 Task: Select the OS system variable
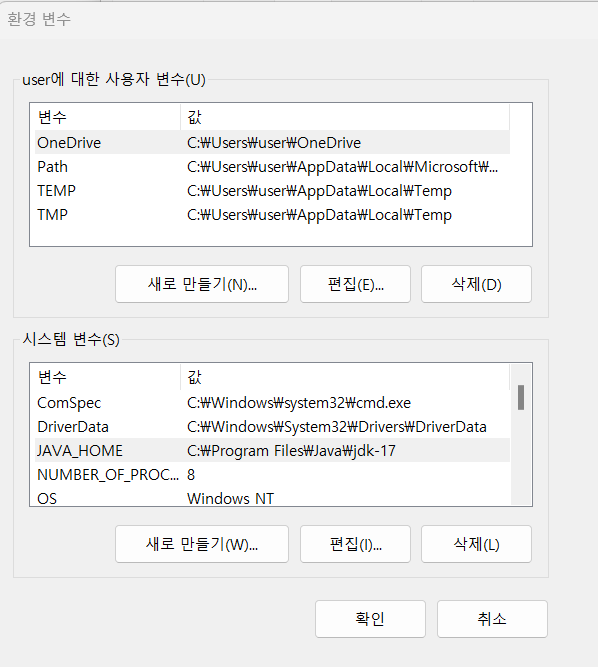(272, 498)
